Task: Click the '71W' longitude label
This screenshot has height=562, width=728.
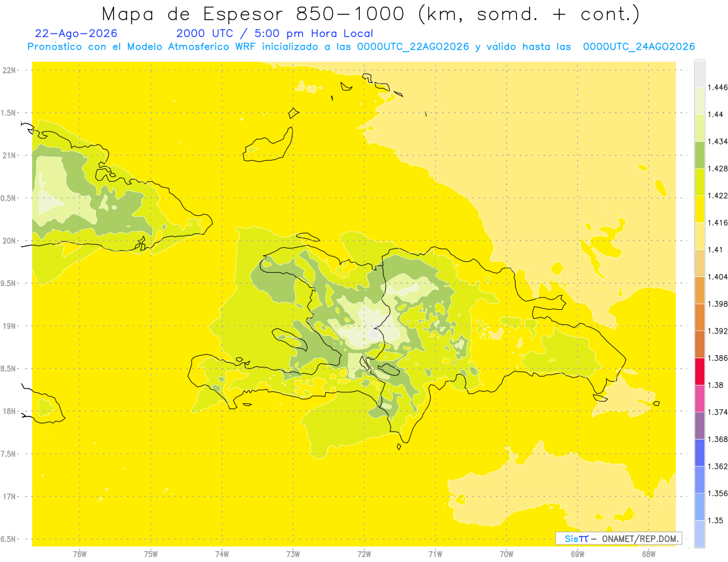Action: point(435,554)
